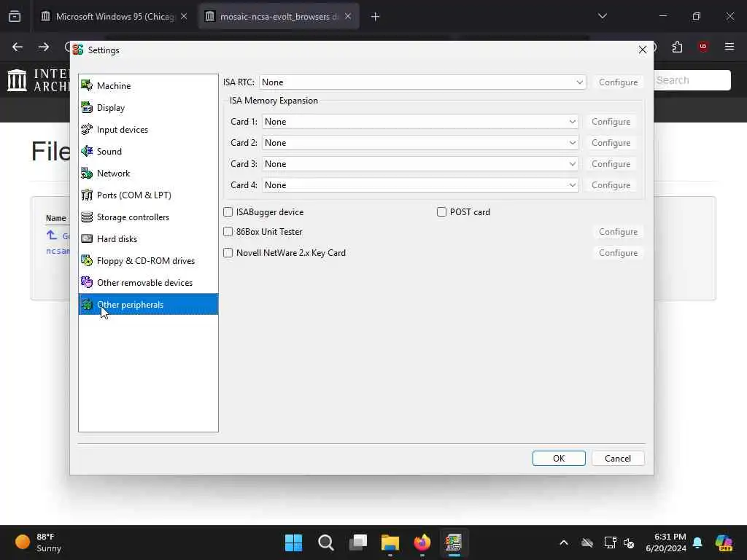Click the Ports (COM & LPT) icon

coord(87,195)
